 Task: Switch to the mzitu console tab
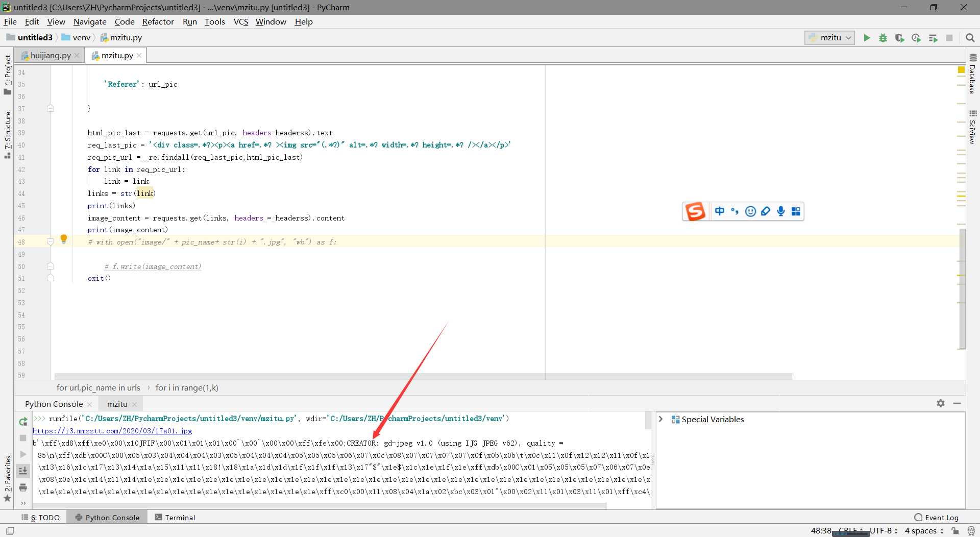click(117, 404)
